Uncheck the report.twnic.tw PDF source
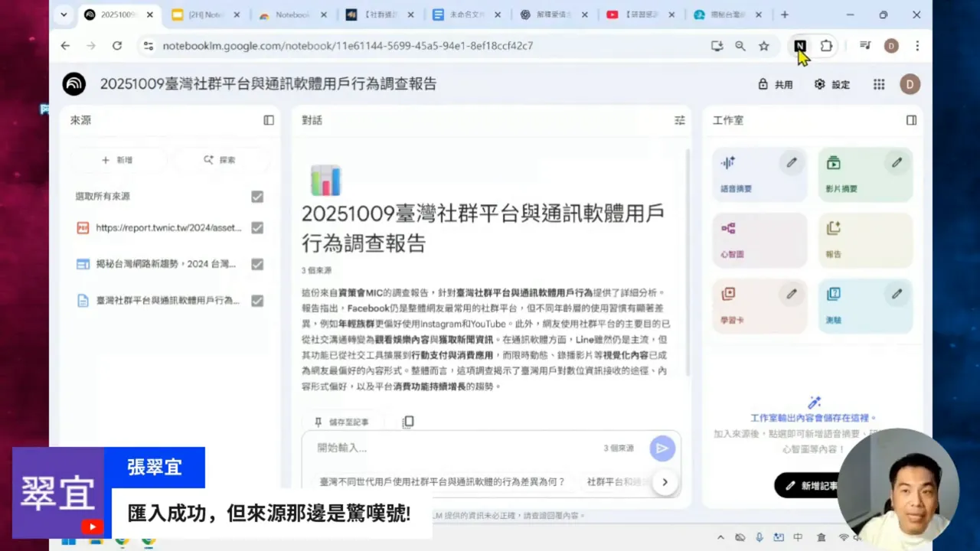Viewport: 980px width, 551px height. tap(257, 227)
